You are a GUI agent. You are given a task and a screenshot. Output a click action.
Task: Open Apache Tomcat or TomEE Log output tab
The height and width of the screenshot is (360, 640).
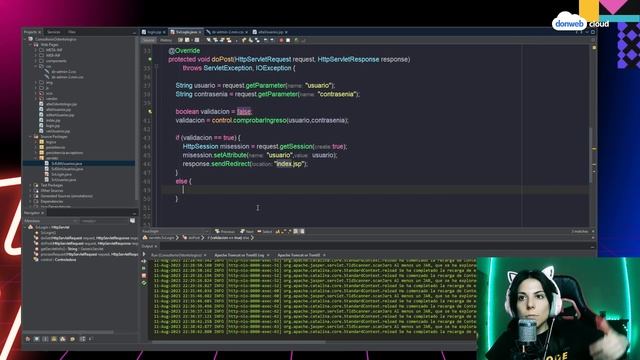tap(241, 255)
